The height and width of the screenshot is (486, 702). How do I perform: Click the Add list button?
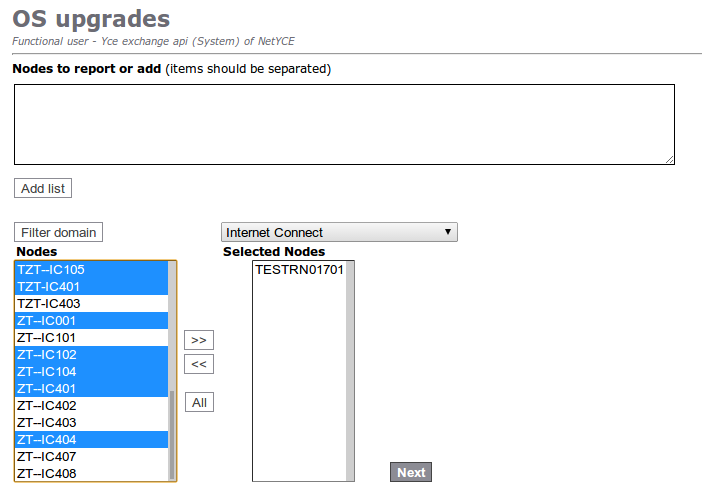(x=43, y=188)
